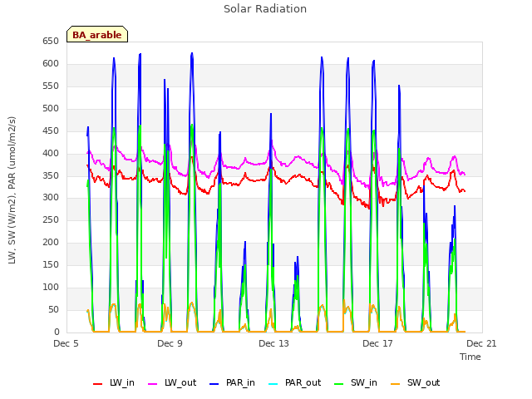This screenshot has height=399, width=532.
Task: Click the 50 y-axis tick label
Action: tap(53, 309)
